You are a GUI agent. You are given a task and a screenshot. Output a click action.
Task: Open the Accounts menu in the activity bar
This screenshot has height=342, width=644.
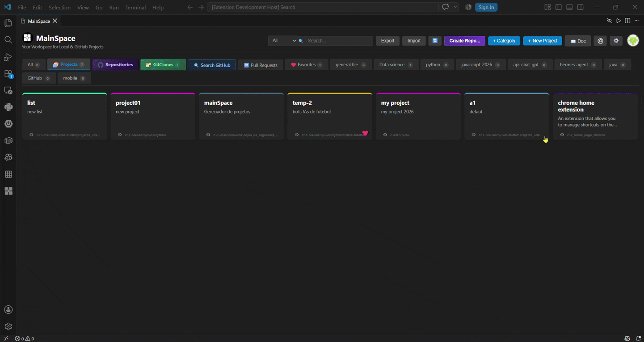click(8, 310)
